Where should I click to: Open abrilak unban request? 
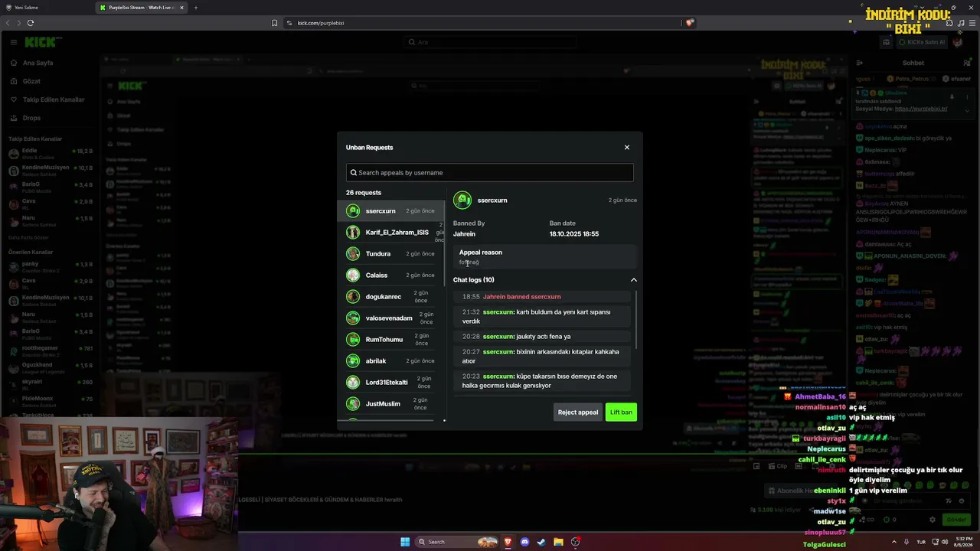[390, 360]
